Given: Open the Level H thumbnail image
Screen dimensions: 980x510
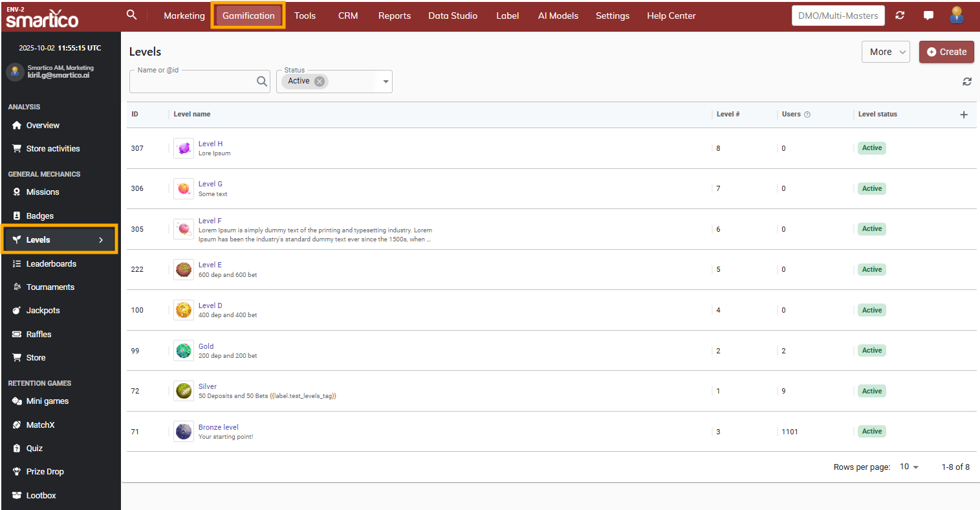Looking at the screenshot, I should click(184, 148).
